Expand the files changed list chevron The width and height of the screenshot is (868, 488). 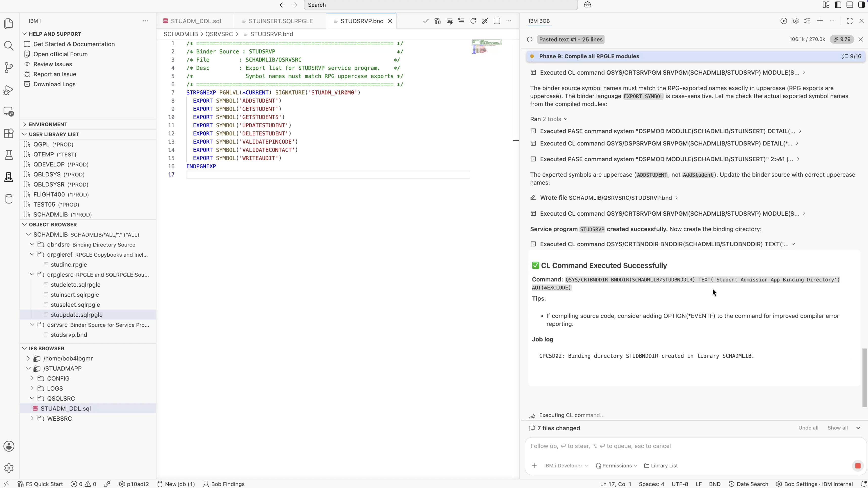(x=858, y=428)
